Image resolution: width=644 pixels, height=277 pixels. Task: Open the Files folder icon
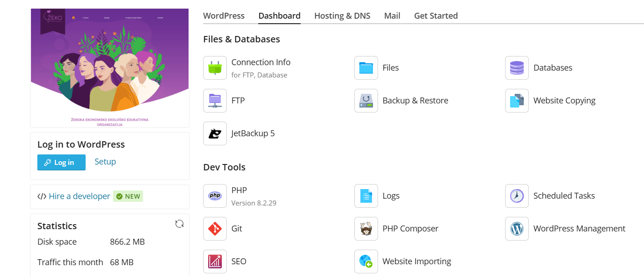point(366,68)
